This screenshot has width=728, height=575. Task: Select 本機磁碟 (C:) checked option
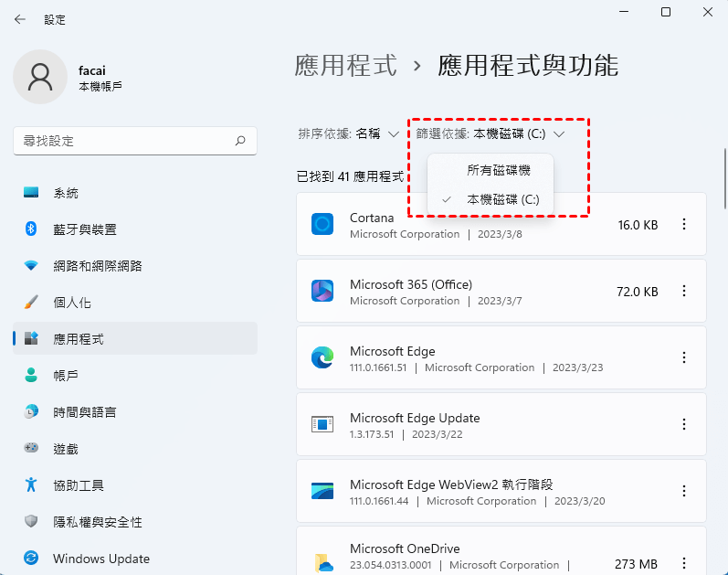click(x=502, y=199)
